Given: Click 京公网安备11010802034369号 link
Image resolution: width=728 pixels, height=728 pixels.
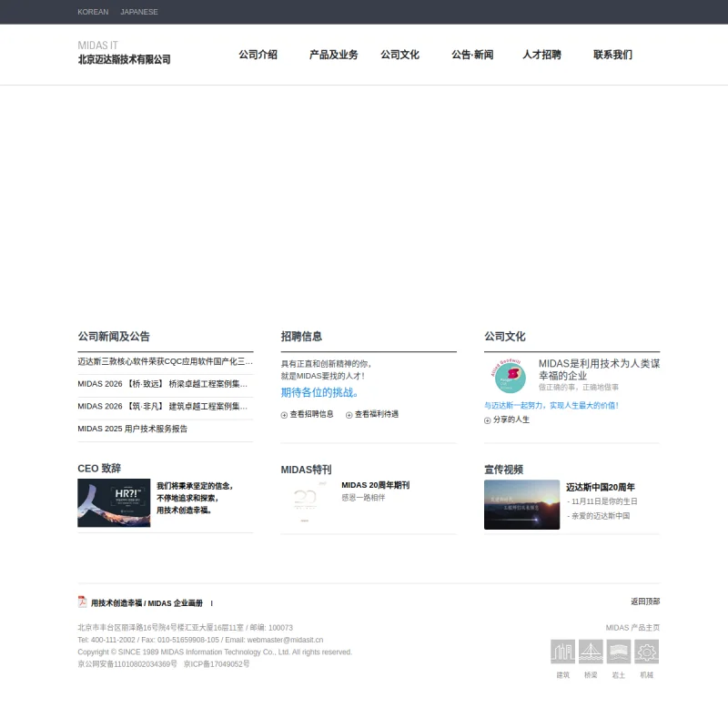Looking at the screenshot, I should coord(127,664).
